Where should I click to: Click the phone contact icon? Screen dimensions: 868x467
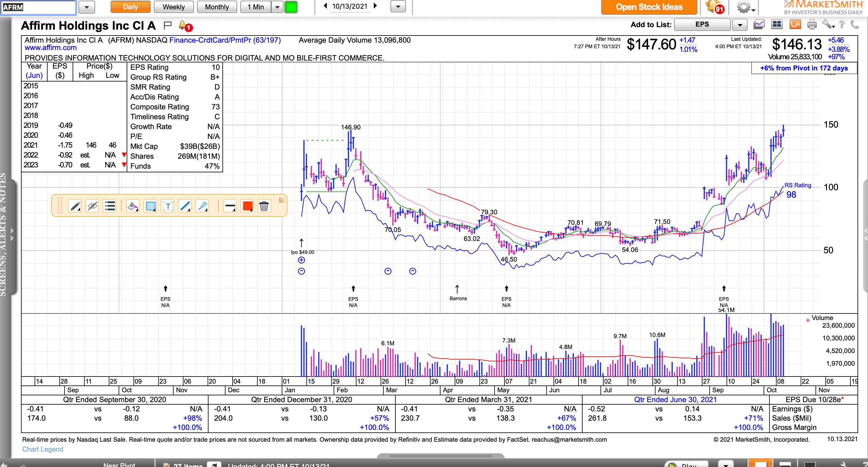pos(855,25)
